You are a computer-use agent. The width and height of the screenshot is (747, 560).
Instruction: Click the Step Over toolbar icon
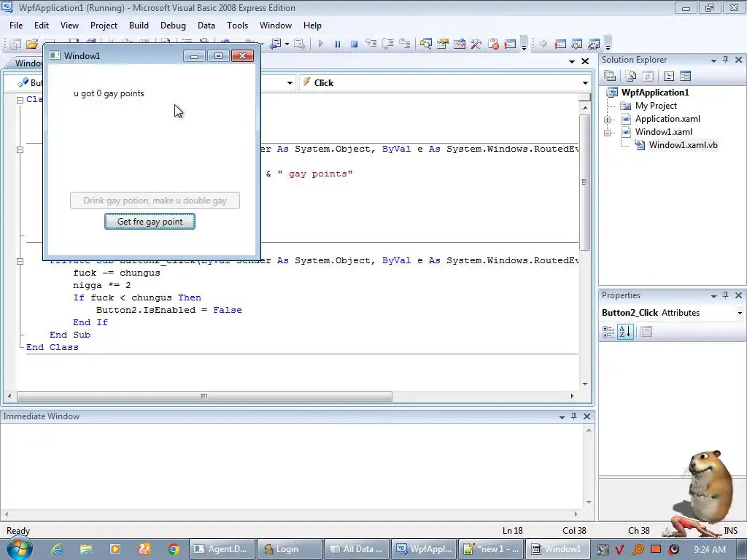[x=388, y=44]
